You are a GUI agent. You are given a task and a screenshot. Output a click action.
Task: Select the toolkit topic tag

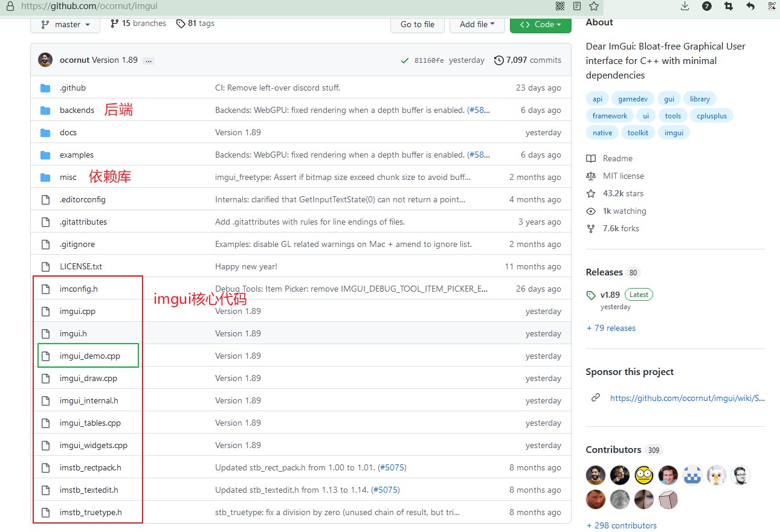click(637, 133)
